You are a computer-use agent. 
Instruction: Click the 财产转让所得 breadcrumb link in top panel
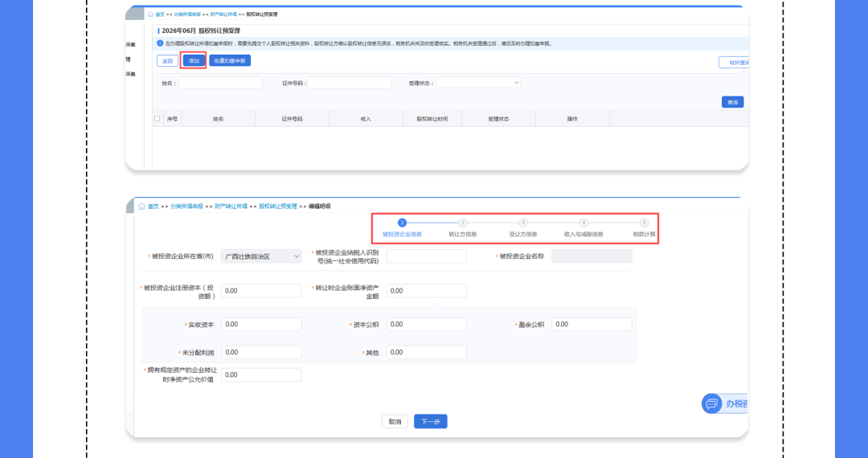click(223, 14)
